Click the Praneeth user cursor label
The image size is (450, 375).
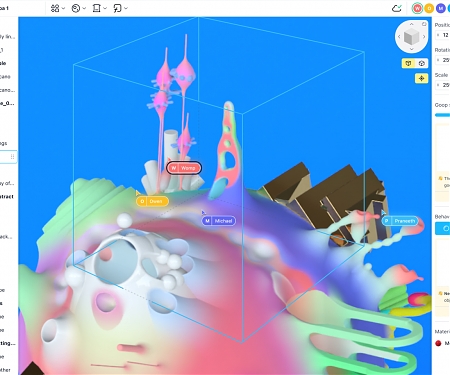point(400,221)
